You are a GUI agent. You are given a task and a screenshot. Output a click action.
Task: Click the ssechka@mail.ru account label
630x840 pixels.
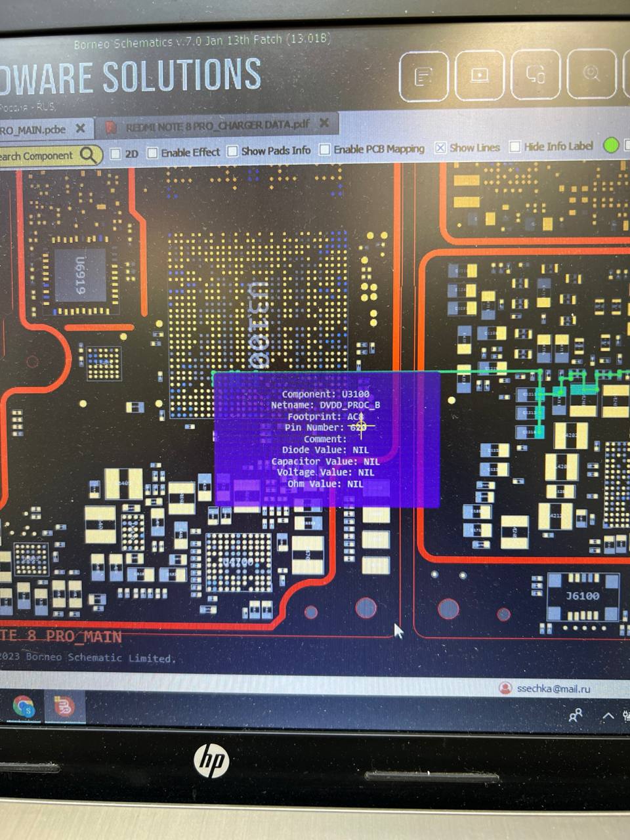click(x=553, y=688)
